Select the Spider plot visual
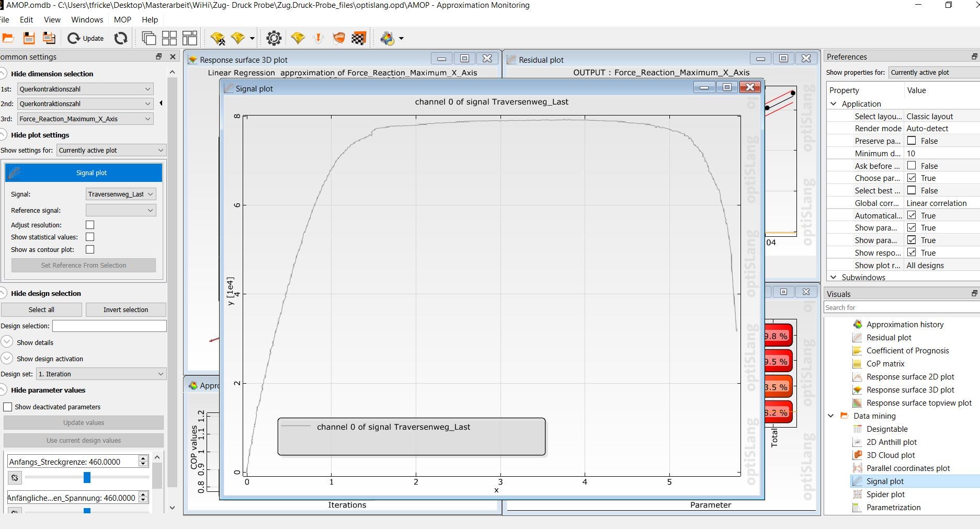The image size is (980, 529). tap(885, 494)
